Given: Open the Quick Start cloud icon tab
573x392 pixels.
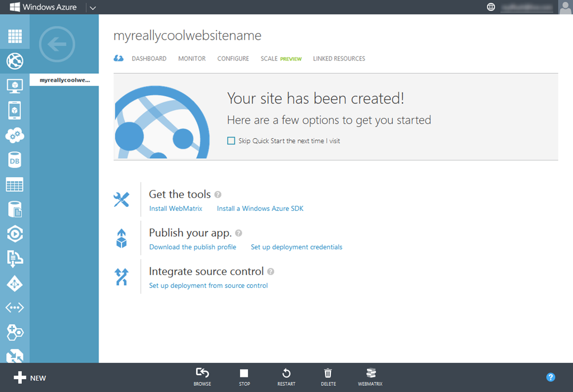Looking at the screenshot, I should coord(119,58).
